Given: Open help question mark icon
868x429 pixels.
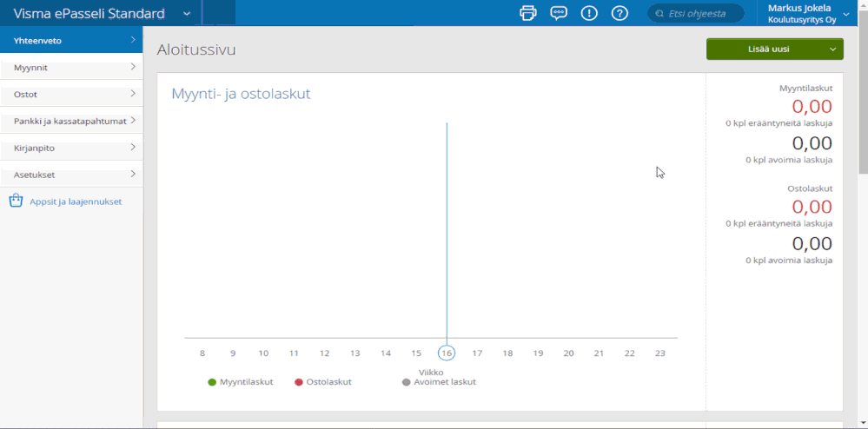Looking at the screenshot, I should pyautogui.click(x=620, y=13).
